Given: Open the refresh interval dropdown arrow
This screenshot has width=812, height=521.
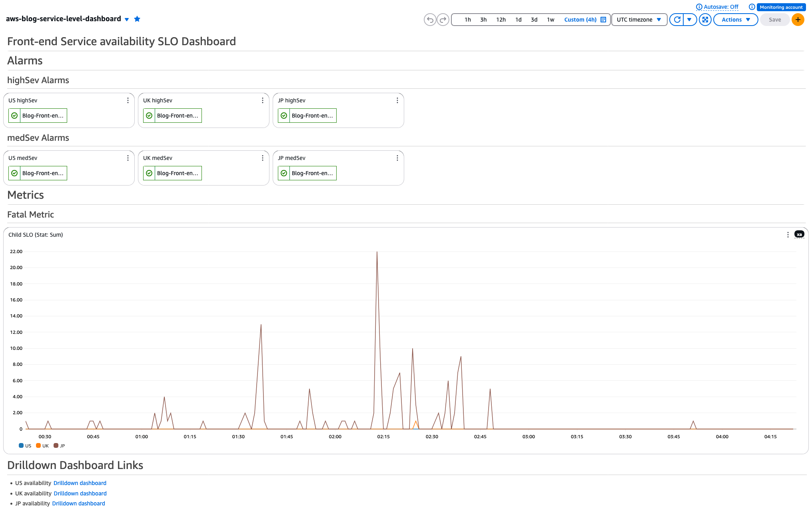Looking at the screenshot, I should (690, 20).
